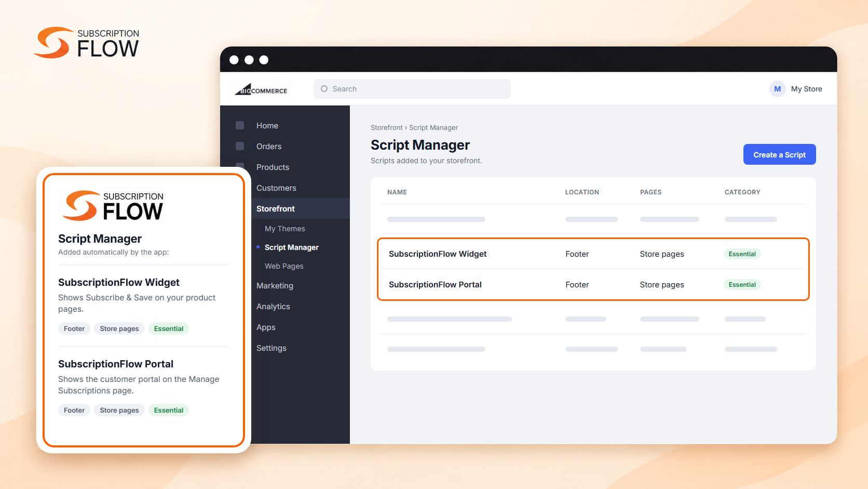The height and width of the screenshot is (489, 868).
Task: Click Essential badge in SubscriptionFlow Portal row
Action: coord(742,285)
